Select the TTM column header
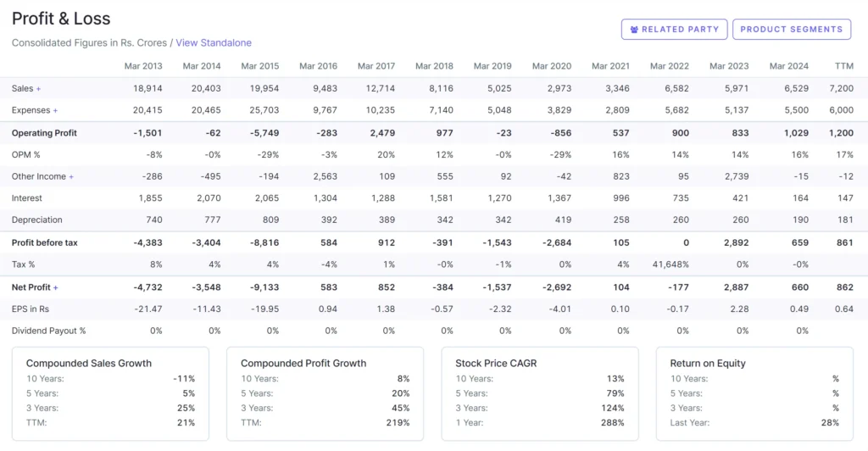The height and width of the screenshot is (451, 868). pos(843,66)
